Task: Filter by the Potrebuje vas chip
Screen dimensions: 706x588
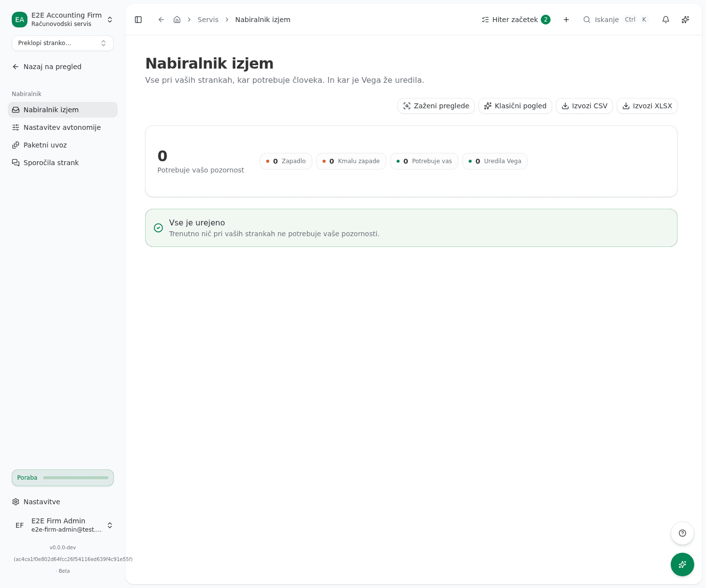Action: (x=424, y=161)
